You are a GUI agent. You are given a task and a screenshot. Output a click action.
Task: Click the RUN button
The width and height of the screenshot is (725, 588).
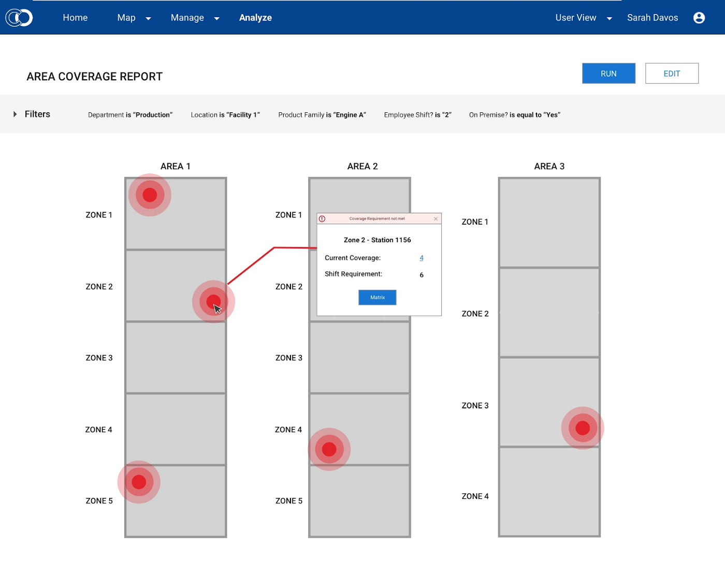pos(608,73)
